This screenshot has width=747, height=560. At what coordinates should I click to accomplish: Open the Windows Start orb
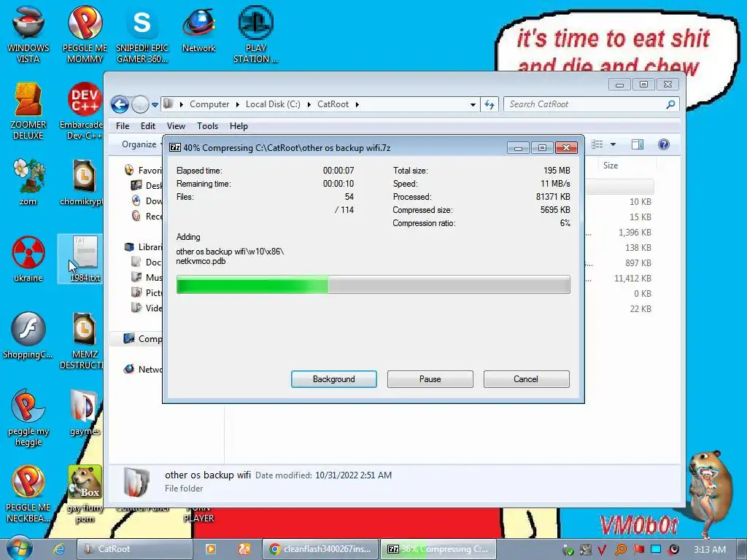point(19,548)
